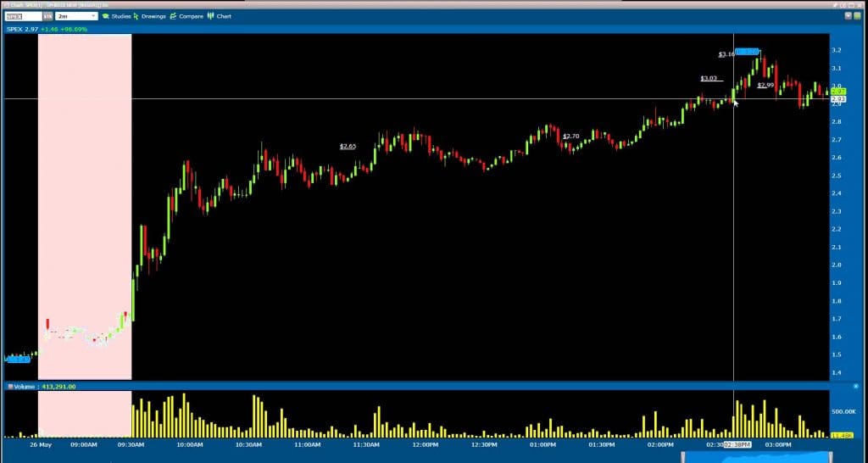Select the $3.03 price level marker

[709, 78]
